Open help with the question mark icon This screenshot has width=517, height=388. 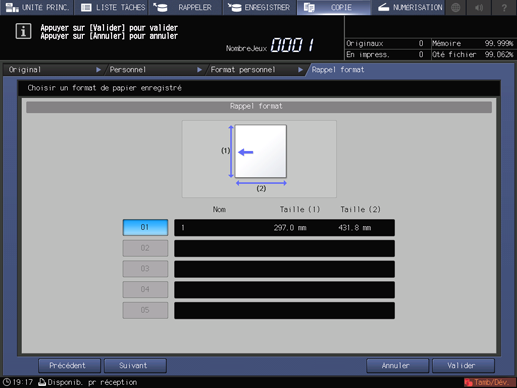(x=504, y=7)
